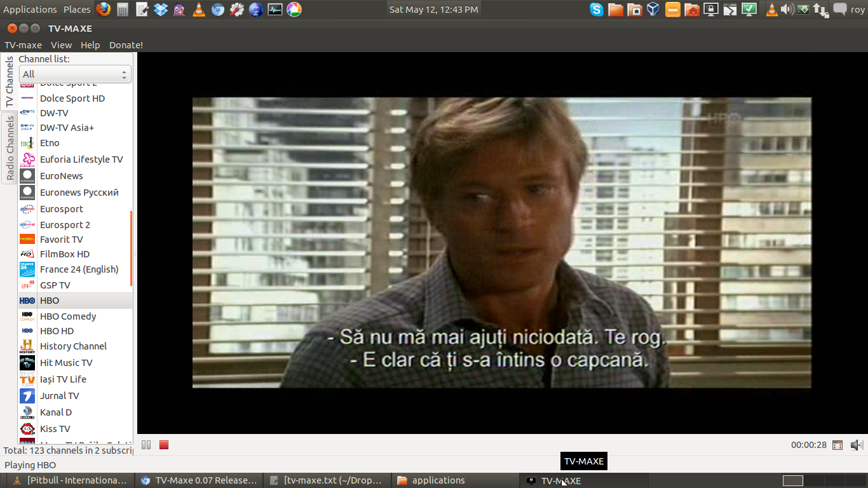Select Euforia Lifestyle TV channel

pyautogui.click(x=75, y=159)
